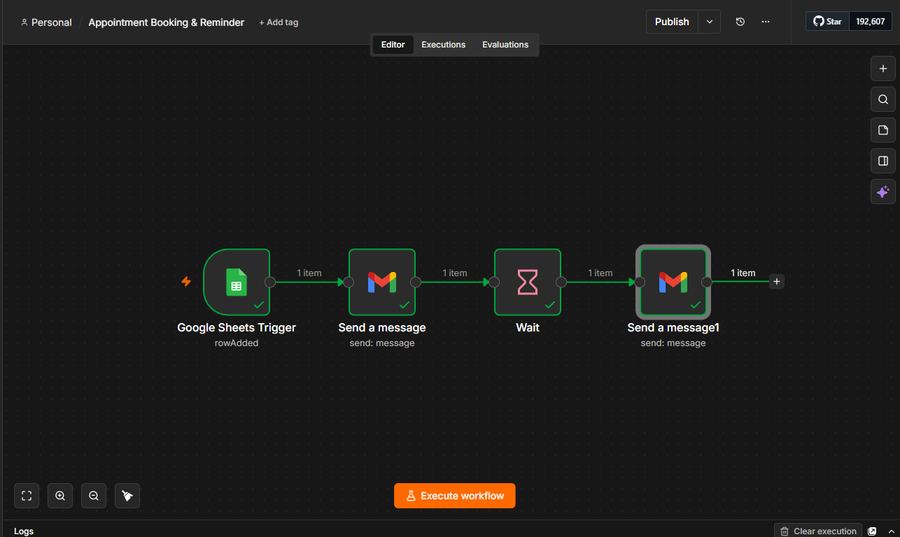
Task: Tidy up the workflow nodes
Action: 127,496
